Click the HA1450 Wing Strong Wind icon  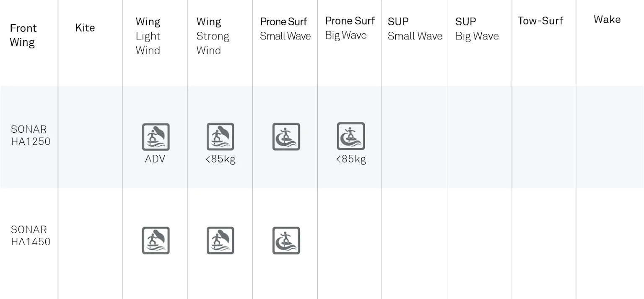coord(220,241)
